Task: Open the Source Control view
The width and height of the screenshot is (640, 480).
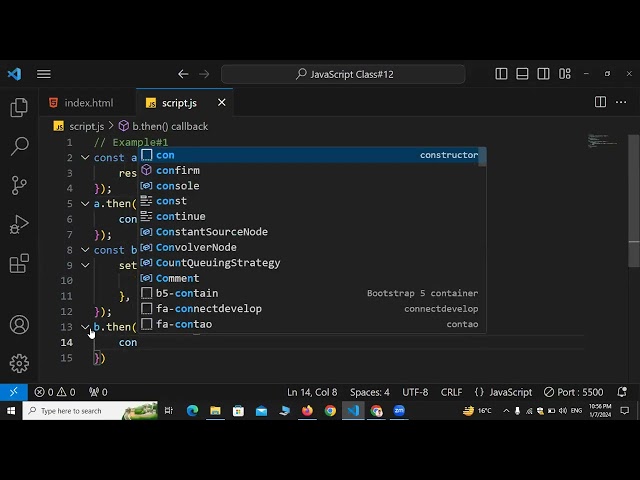Action: coord(19,185)
